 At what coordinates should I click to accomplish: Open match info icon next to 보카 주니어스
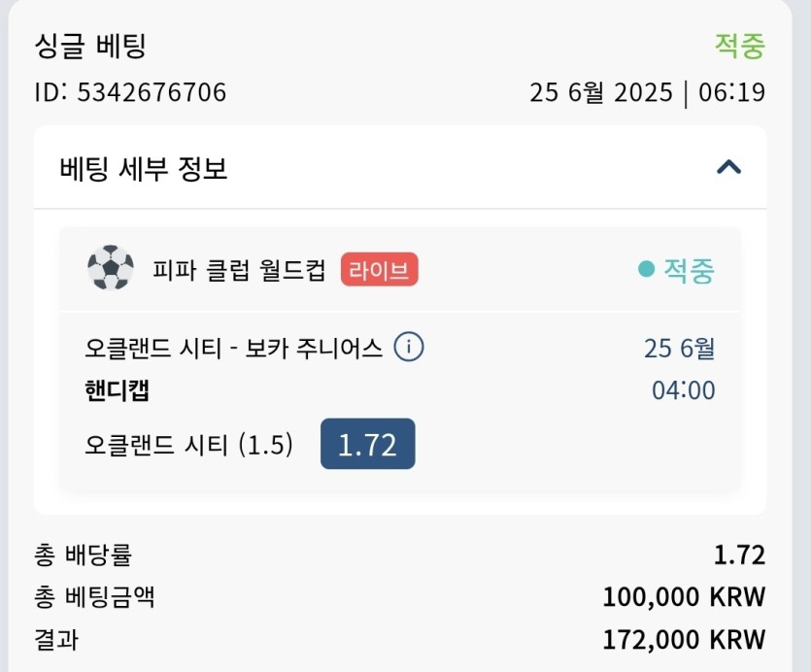(x=409, y=347)
